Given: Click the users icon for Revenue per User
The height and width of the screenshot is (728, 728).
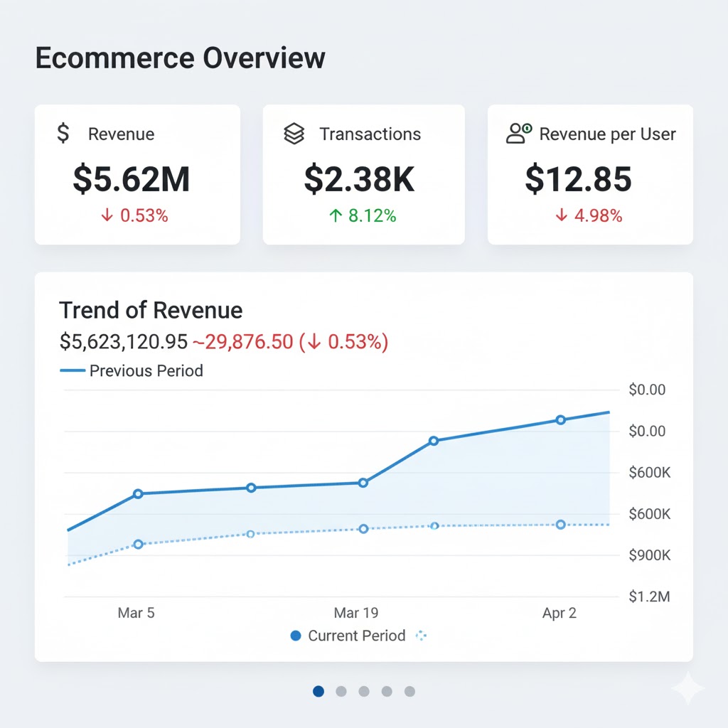Looking at the screenshot, I should 518,133.
